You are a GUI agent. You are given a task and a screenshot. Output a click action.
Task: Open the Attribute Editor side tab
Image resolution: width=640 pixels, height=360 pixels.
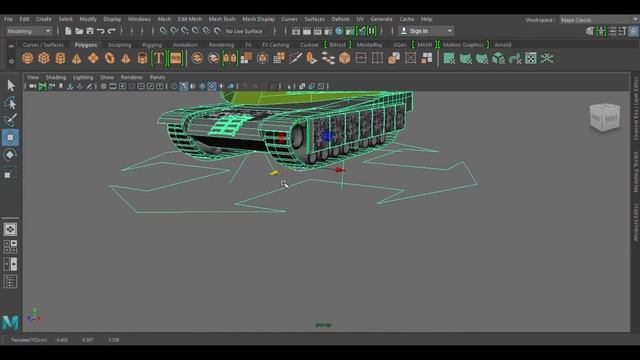636,222
